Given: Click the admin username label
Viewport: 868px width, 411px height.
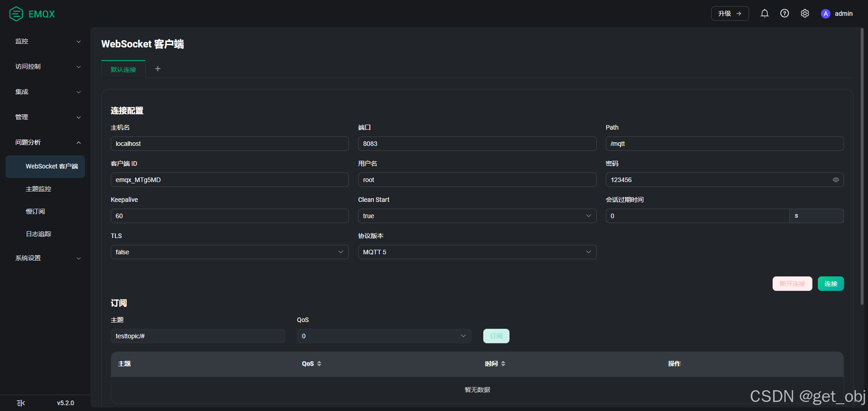Looking at the screenshot, I should click(x=844, y=14).
